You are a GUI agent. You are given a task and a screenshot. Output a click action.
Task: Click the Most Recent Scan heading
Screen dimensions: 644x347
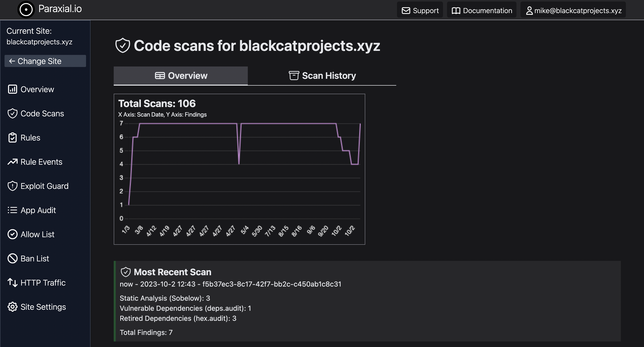pyautogui.click(x=173, y=272)
